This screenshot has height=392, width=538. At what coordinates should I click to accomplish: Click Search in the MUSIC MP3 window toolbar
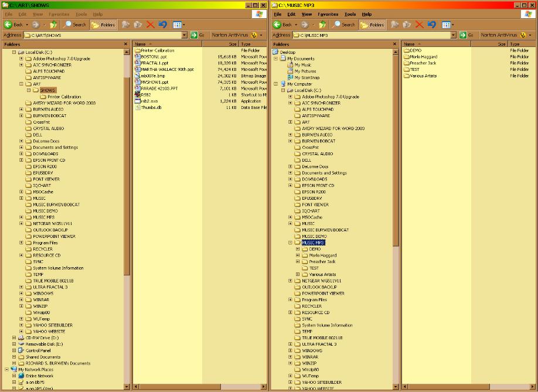click(x=344, y=25)
